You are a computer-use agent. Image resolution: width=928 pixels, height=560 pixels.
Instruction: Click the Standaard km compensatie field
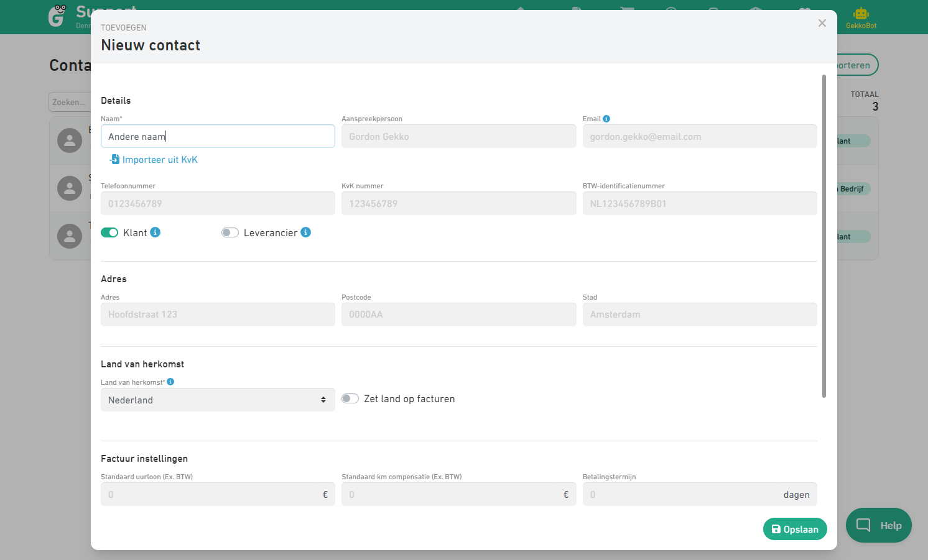coord(459,494)
